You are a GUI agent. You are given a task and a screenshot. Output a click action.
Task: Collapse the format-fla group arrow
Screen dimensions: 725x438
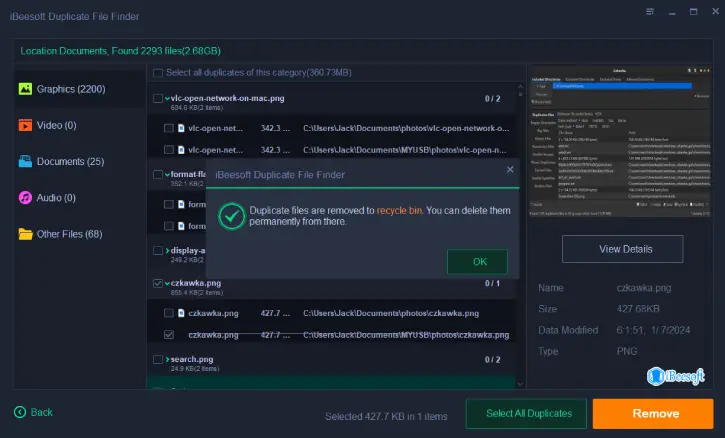167,174
